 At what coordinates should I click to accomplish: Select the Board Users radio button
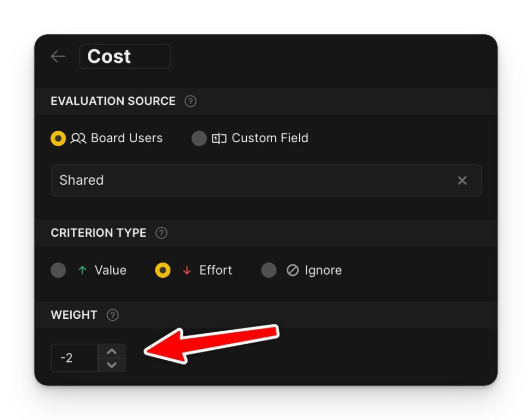pyautogui.click(x=58, y=139)
